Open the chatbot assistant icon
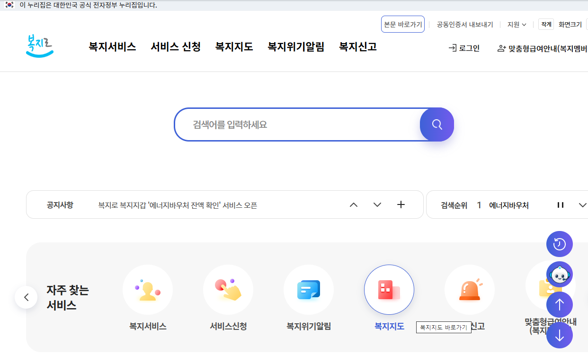 coord(560,274)
